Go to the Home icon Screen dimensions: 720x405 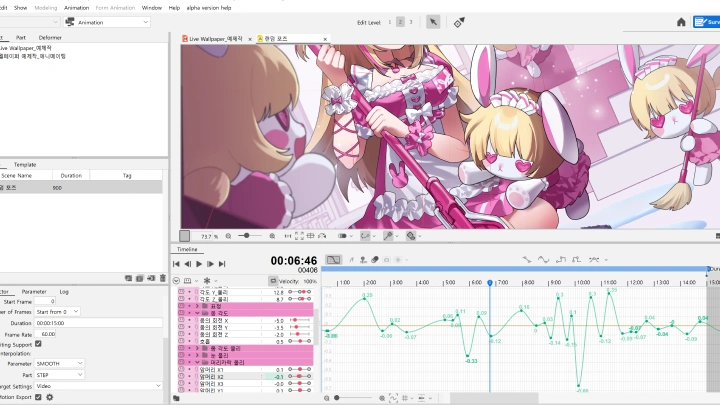coord(681,22)
